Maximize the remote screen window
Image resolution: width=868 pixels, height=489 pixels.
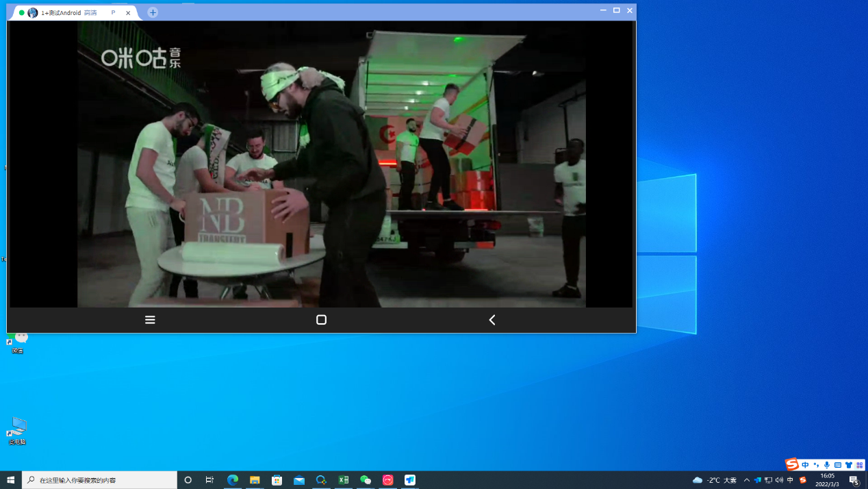pos(617,10)
